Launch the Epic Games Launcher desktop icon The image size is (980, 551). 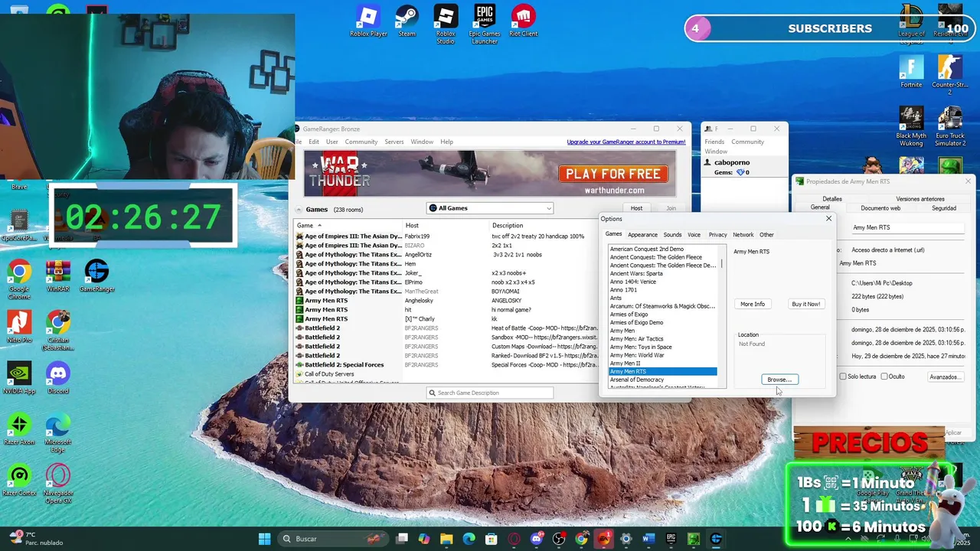click(484, 24)
